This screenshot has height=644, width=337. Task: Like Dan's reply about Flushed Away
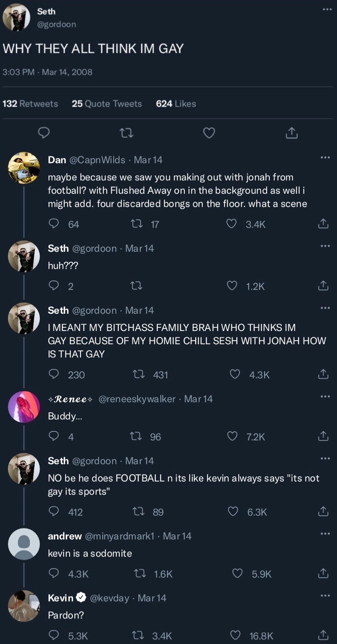coord(232,223)
